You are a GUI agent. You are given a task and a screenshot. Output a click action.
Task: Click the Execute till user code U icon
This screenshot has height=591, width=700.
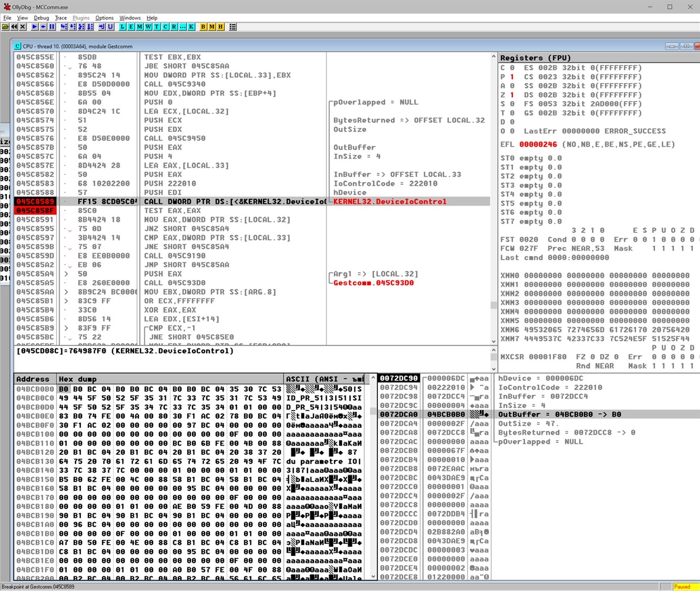pos(110,27)
